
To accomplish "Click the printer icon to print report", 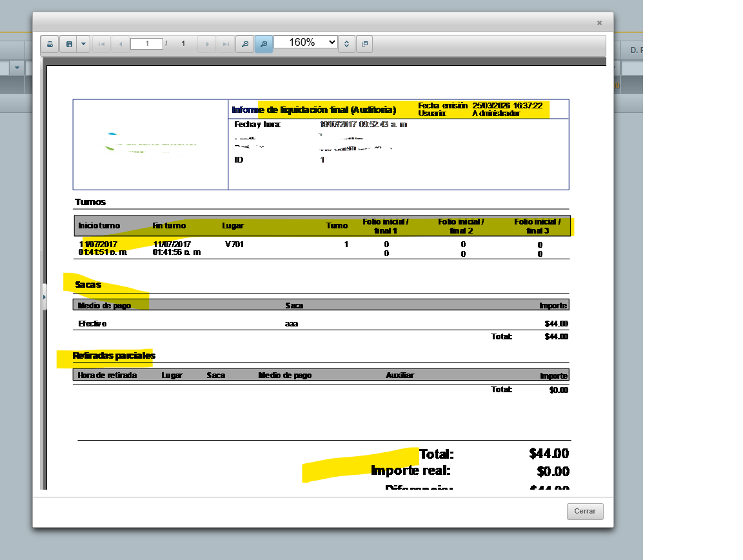I will point(50,44).
